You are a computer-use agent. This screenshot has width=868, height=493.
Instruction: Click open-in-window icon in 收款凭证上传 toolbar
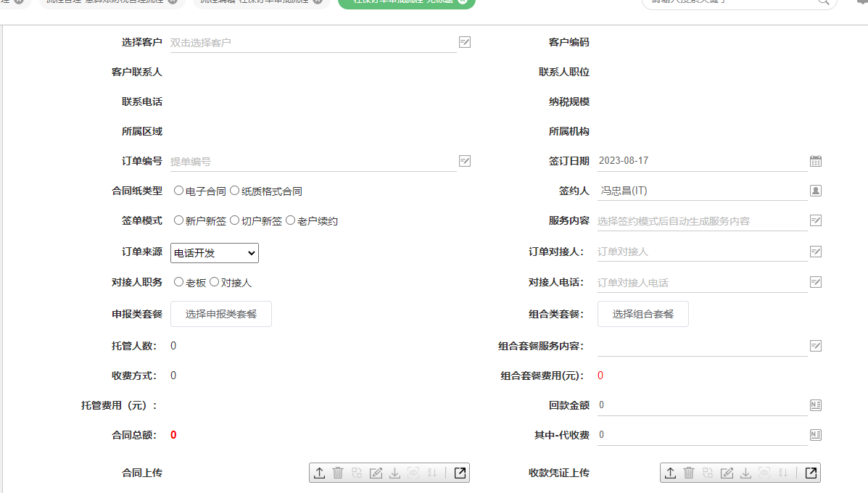click(x=811, y=473)
